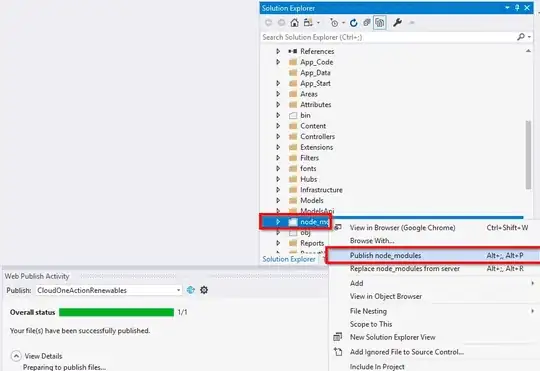Expand the node_modules folder
Viewport: 540px width, 371px height.
tap(278, 222)
